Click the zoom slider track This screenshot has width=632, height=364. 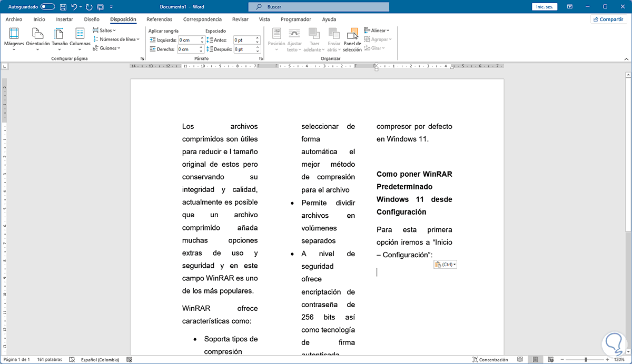pos(586,360)
